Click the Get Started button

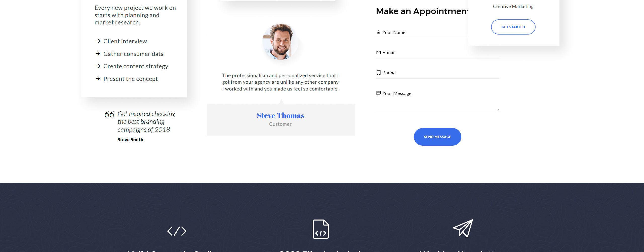pyautogui.click(x=513, y=27)
